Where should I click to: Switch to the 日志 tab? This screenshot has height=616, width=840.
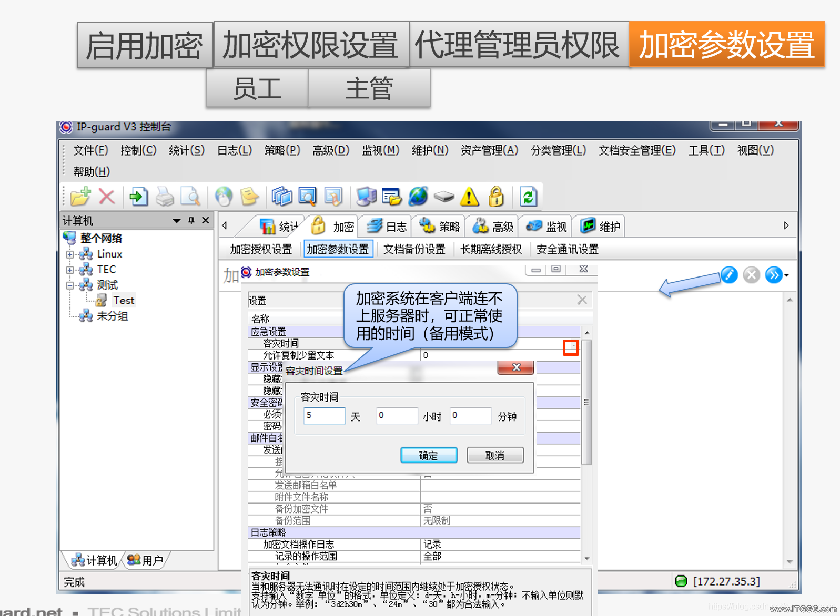(387, 227)
